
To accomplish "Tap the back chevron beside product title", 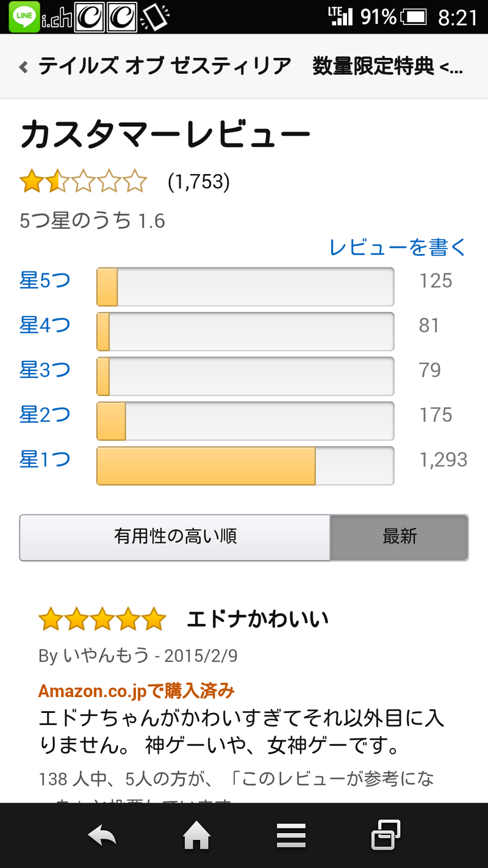I will tap(24, 67).
